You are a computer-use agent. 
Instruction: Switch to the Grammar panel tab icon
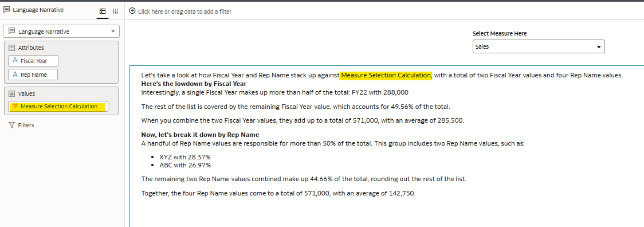(103, 11)
